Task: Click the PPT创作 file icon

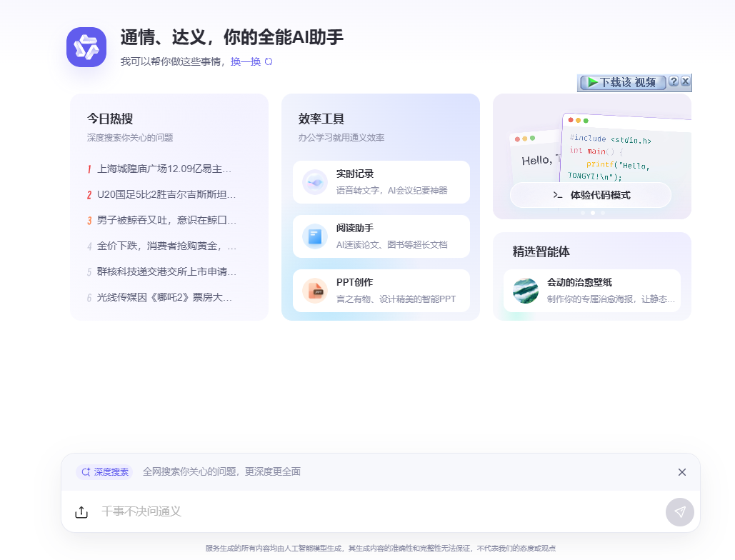Action: (x=314, y=291)
